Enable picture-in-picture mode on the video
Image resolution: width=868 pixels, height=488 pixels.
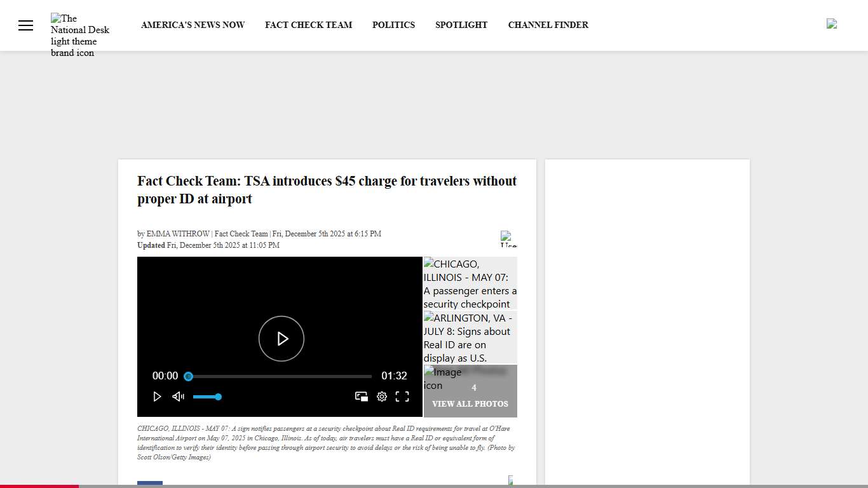coord(362,396)
